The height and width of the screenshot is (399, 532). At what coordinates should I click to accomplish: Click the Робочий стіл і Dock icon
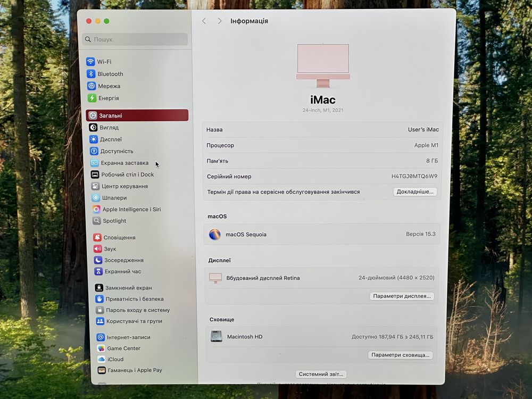coord(95,174)
